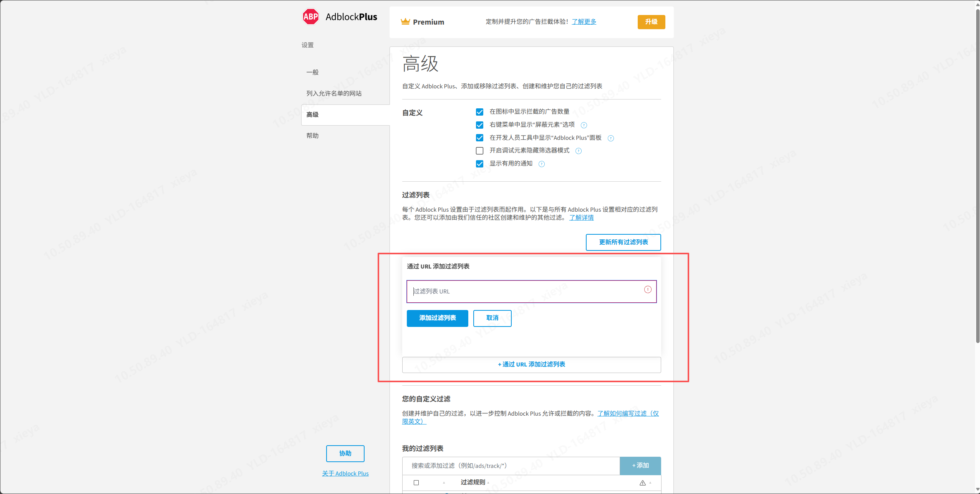Open 了解详情 link under 过滤列表
Image resolution: width=980 pixels, height=494 pixels.
point(581,217)
